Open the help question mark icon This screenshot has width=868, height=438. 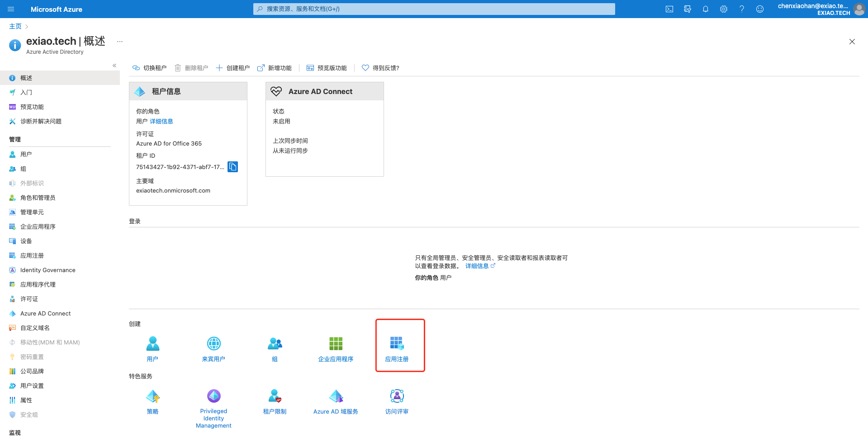click(742, 9)
